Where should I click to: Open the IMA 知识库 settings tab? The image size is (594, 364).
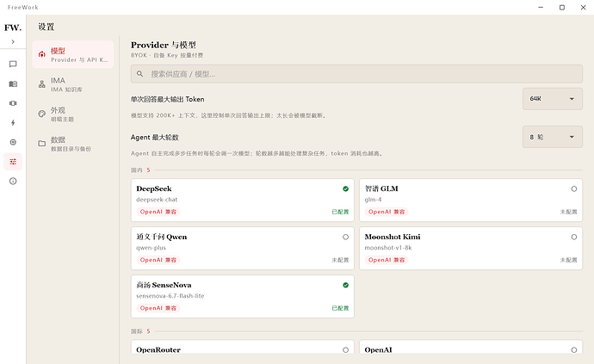[x=72, y=84]
